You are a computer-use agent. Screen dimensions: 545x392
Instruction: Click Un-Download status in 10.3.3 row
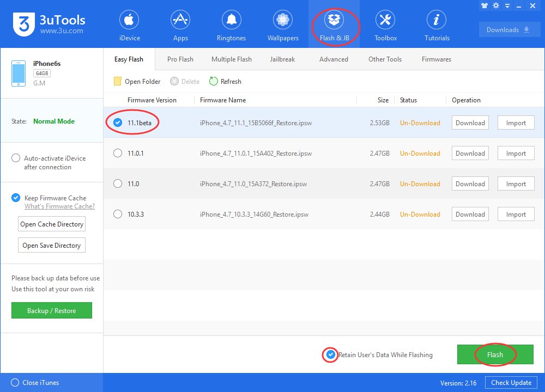tap(420, 214)
